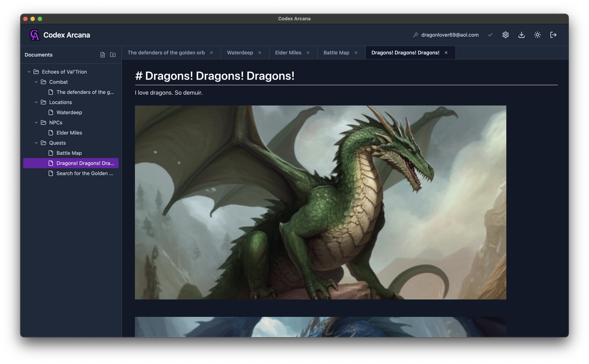589x364 pixels.
Task: Collapse the NPCs folder chevron
Action: tap(37, 123)
